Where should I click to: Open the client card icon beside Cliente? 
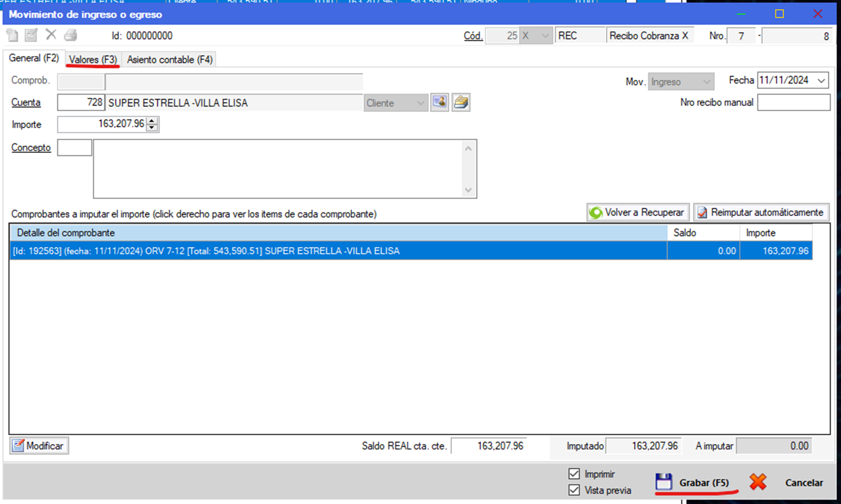(439, 102)
